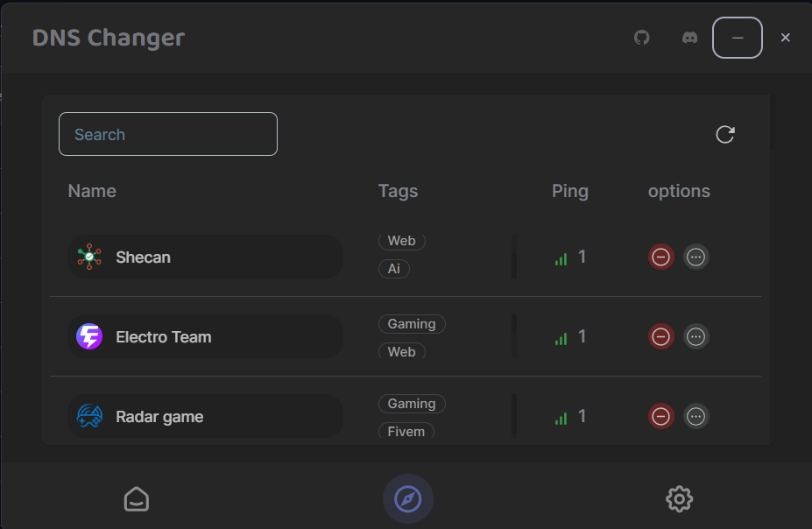Select the Fivem tag on Radar game
Image resolution: width=812 pixels, height=529 pixels.
[x=406, y=431]
